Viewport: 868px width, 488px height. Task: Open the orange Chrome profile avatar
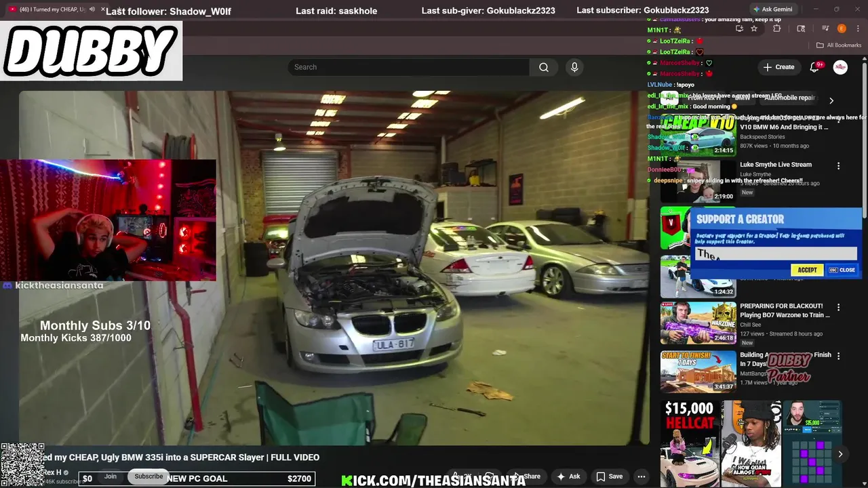(x=842, y=28)
